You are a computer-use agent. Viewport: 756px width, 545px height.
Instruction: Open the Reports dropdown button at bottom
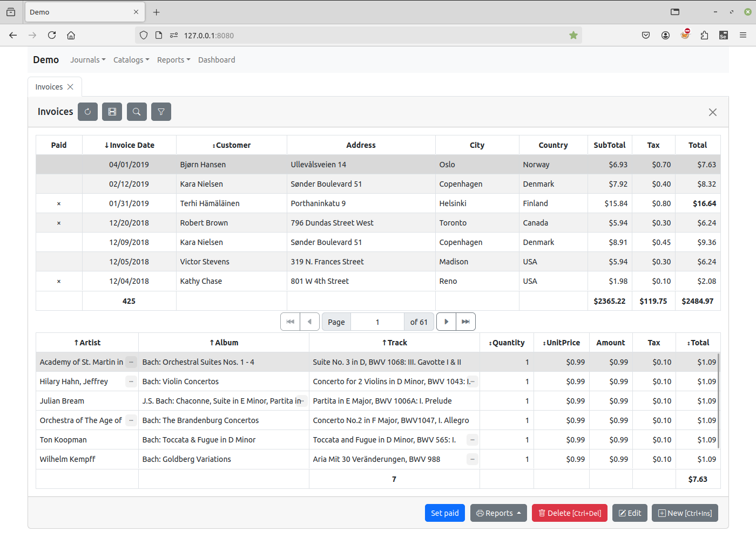pos(498,513)
